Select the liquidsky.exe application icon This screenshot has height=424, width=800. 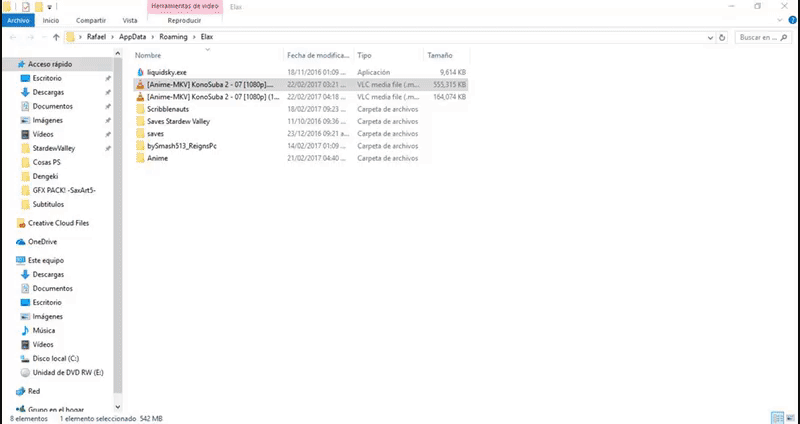tap(141, 72)
